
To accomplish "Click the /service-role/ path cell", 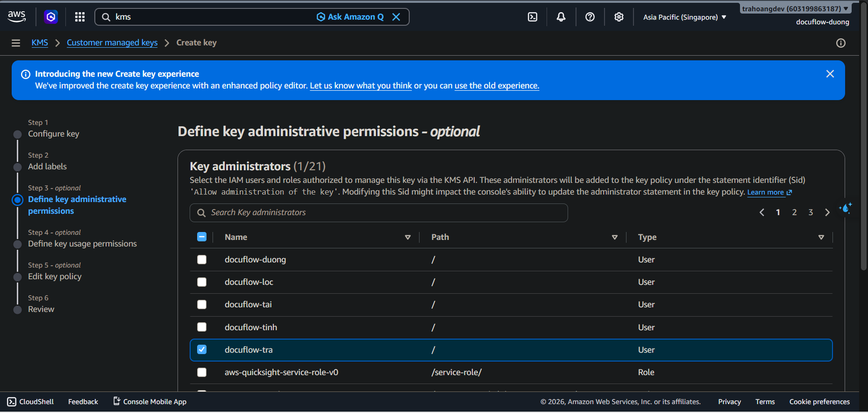I will 456,372.
